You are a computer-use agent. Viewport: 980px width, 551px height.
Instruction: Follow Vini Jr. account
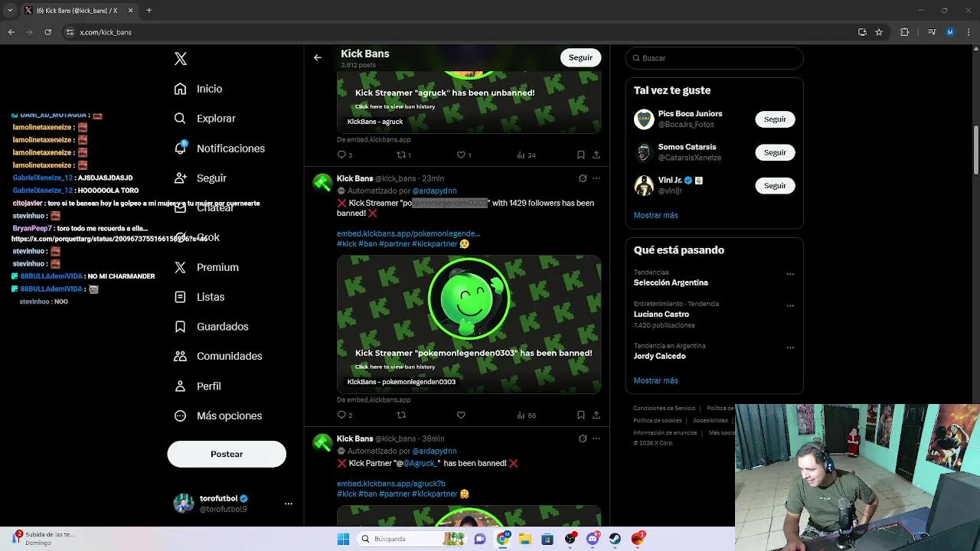pos(775,185)
